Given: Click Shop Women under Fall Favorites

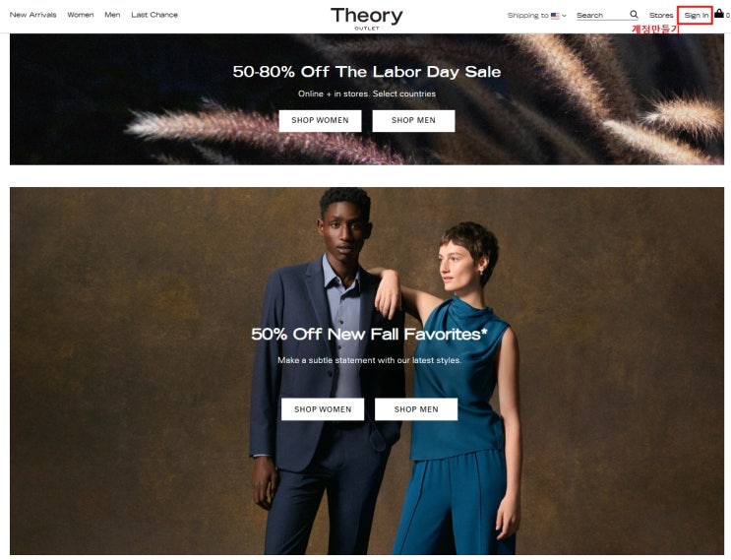Looking at the screenshot, I should [x=323, y=409].
